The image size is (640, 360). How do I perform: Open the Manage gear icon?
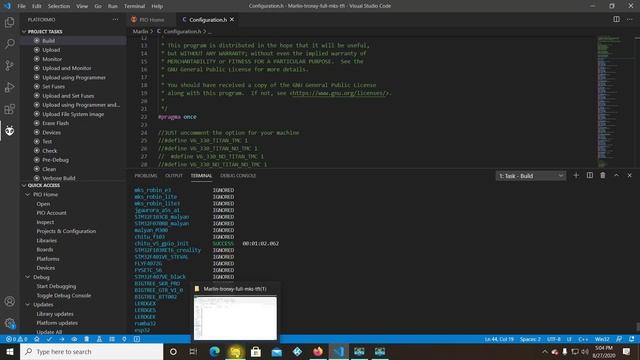(9, 323)
